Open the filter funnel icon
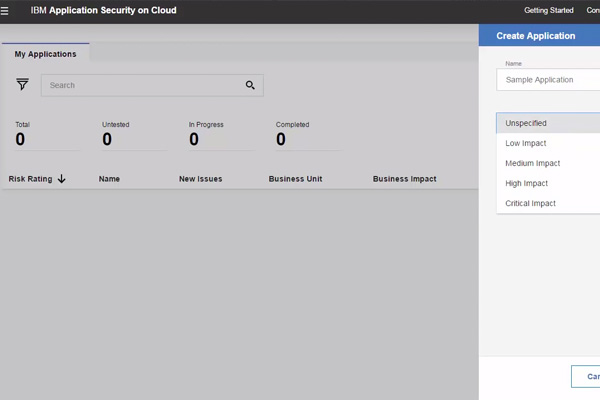The width and height of the screenshot is (600, 400). [23, 84]
